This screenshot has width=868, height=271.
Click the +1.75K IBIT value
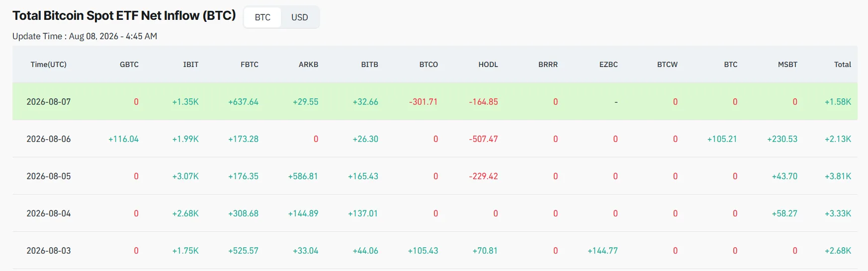(x=185, y=251)
